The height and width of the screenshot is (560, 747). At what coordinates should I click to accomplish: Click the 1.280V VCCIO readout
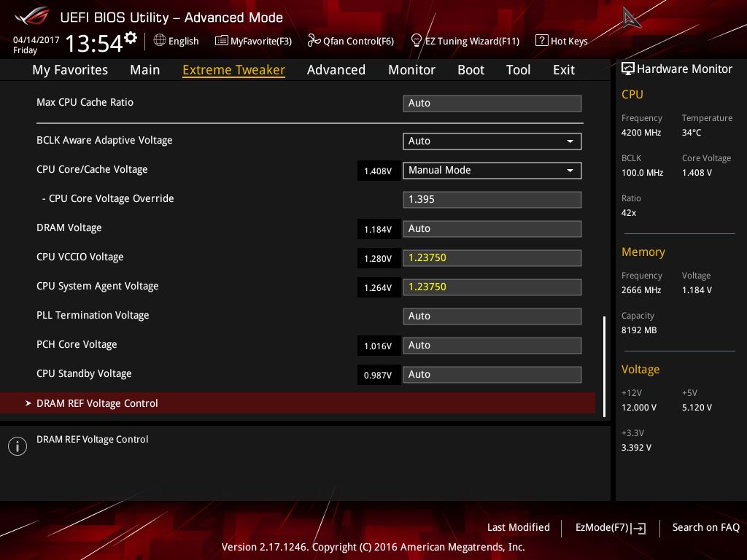(379, 259)
